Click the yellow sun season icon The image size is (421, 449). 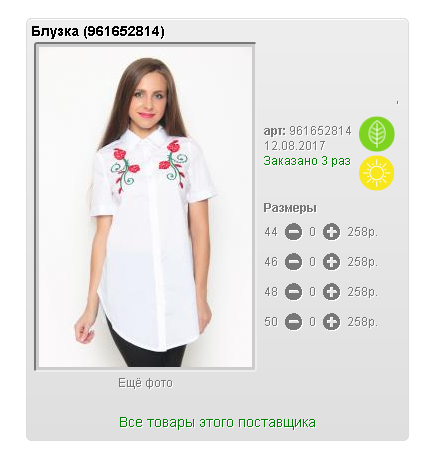[376, 173]
